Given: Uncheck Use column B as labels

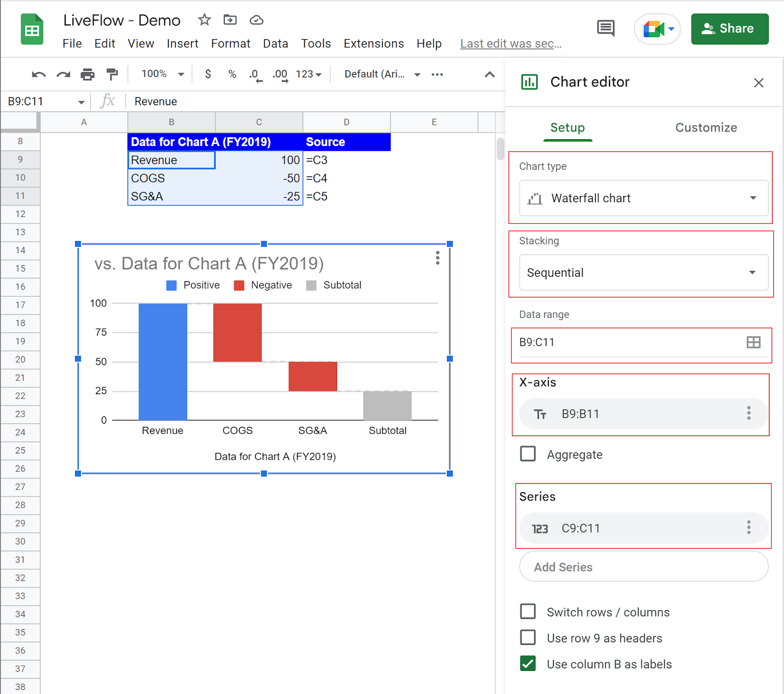Looking at the screenshot, I should click(528, 664).
